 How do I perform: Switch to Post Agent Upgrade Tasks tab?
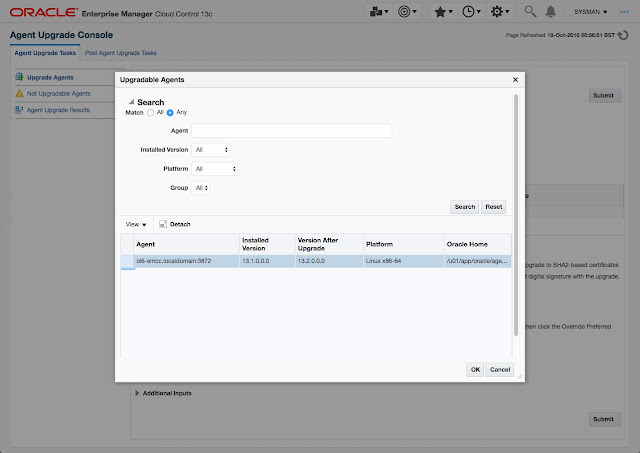point(120,53)
